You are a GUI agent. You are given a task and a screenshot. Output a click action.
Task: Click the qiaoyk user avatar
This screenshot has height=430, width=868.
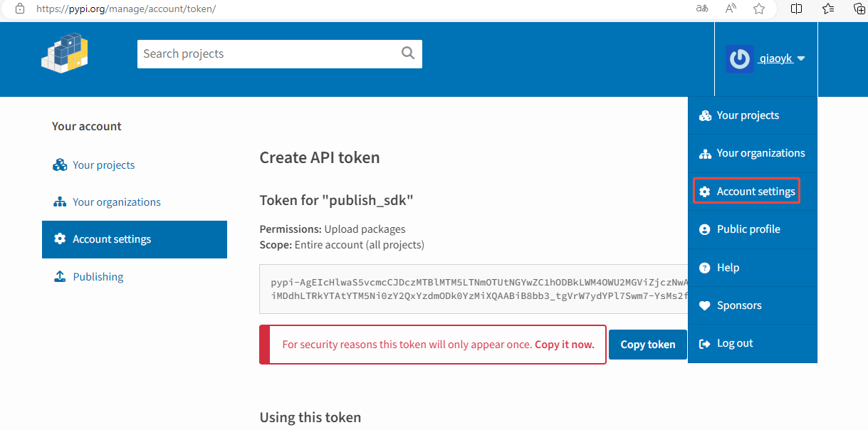pyautogui.click(x=740, y=59)
